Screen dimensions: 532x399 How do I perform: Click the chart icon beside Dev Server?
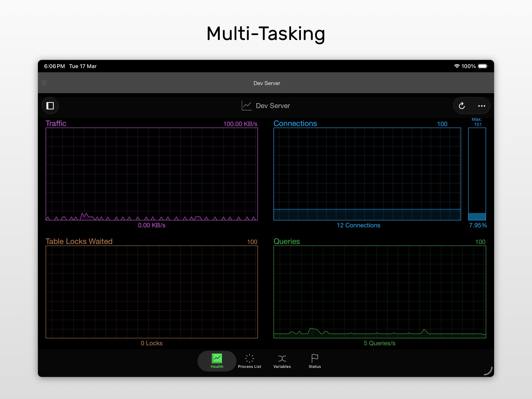pyautogui.click(x=246, y=106)
